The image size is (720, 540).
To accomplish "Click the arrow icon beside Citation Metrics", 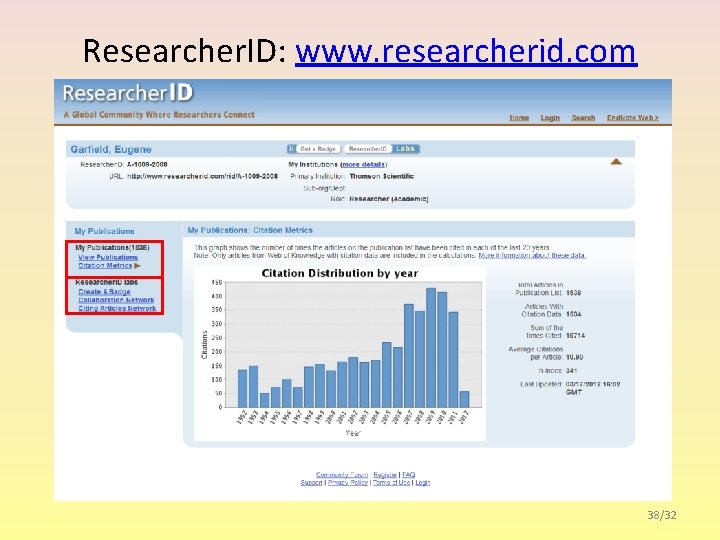I will pyautogui.click(x=137, y=266).
